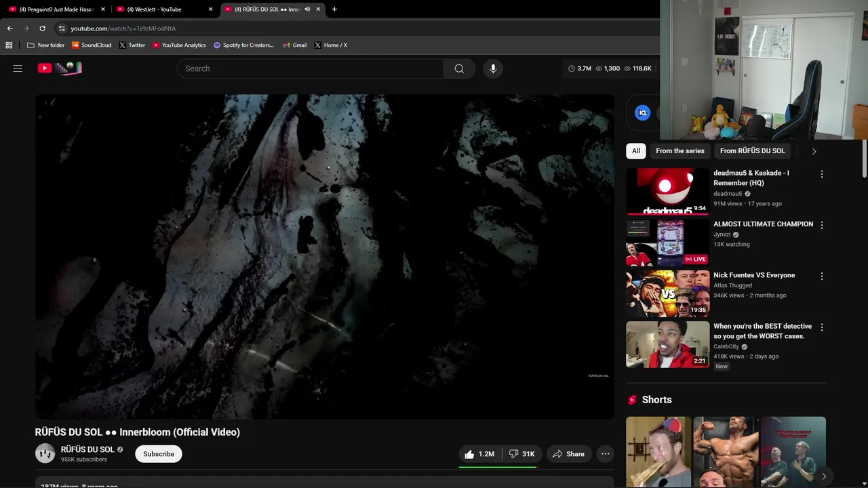Click the Shorts section logo
This screenshot has height=488, width=868.
point(632,400)
